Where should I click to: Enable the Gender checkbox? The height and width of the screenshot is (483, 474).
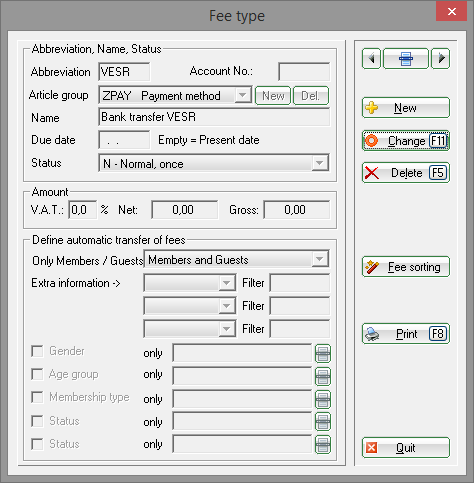click(x=37, y=351)
